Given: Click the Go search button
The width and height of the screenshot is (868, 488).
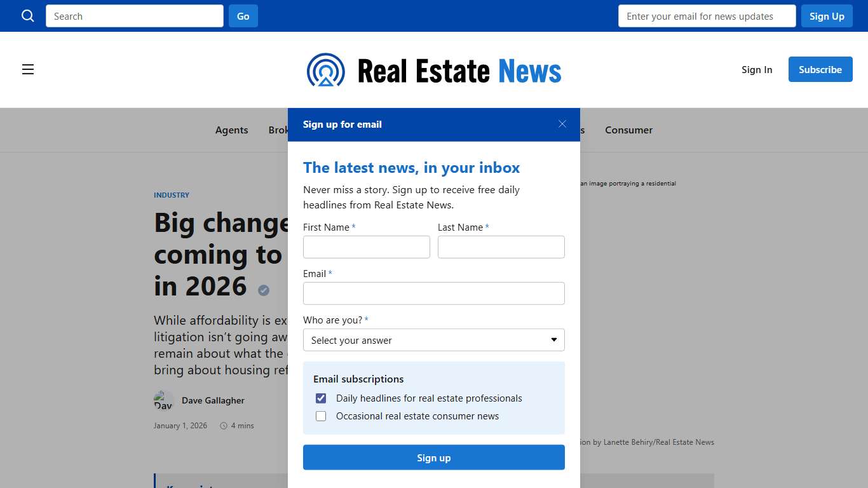Looking at the screenshot, I should pos(243,16).
